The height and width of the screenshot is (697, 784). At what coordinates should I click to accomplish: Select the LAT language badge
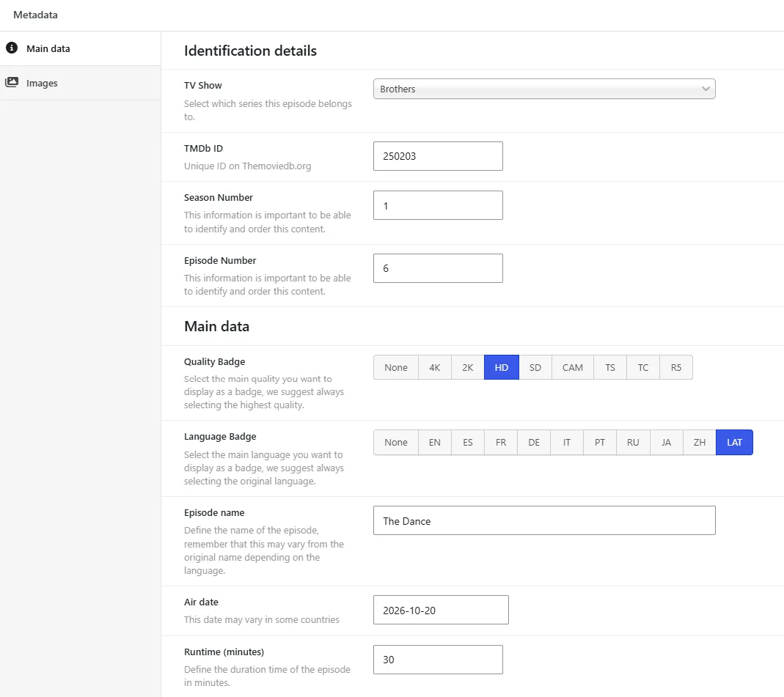(735, 442)
